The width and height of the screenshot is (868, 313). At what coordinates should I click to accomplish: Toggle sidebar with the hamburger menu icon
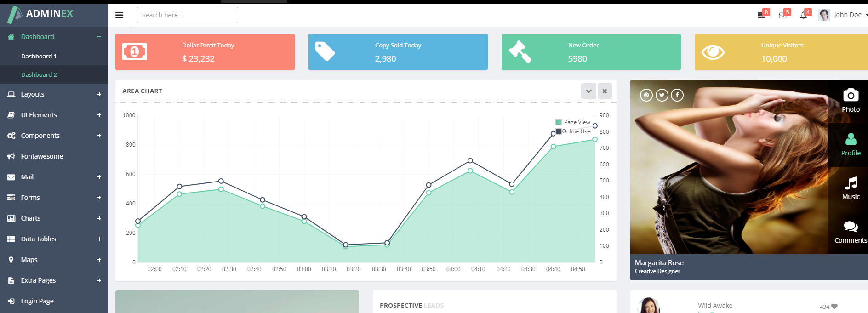click(120, 15)
